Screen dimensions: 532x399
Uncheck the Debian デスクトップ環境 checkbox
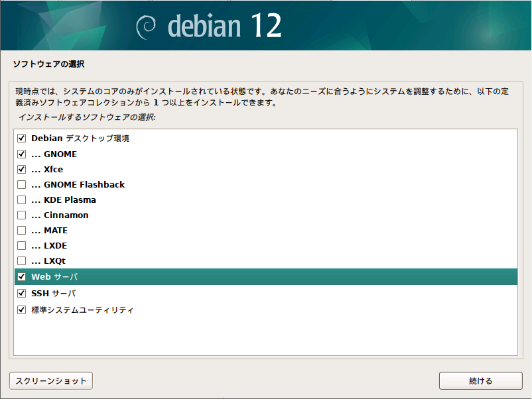pos(22,139)
